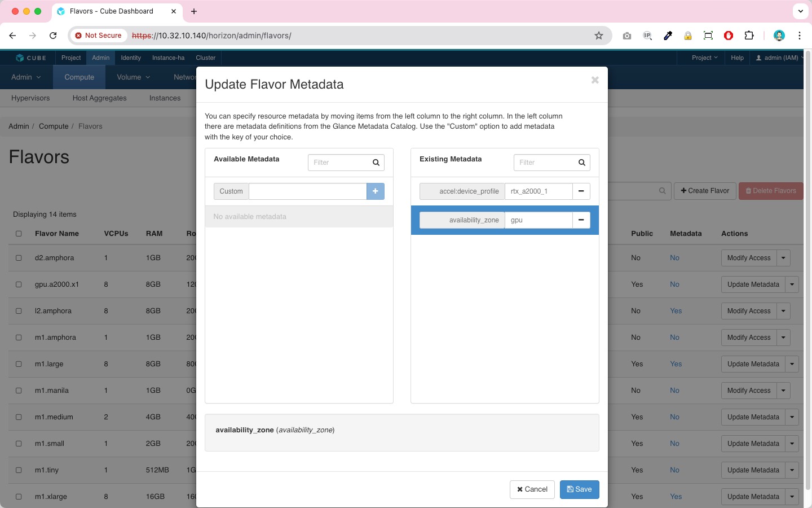The image size is (812, 508).
Task: Expand actions dropdown for m1.large row
Action: [x=792, y=364]
